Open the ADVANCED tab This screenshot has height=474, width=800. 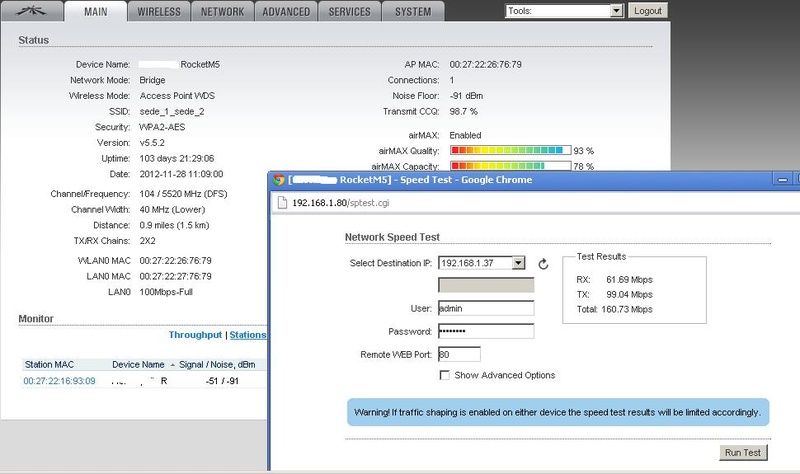[286, 12]
